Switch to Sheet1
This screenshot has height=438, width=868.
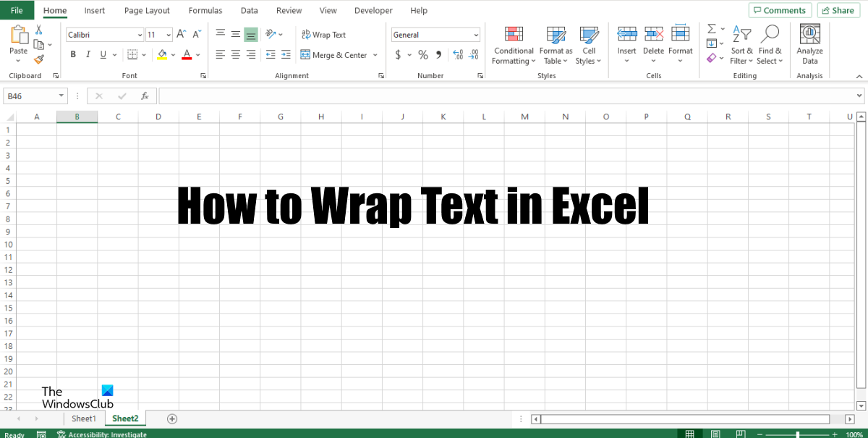click(x=83, y=418)
